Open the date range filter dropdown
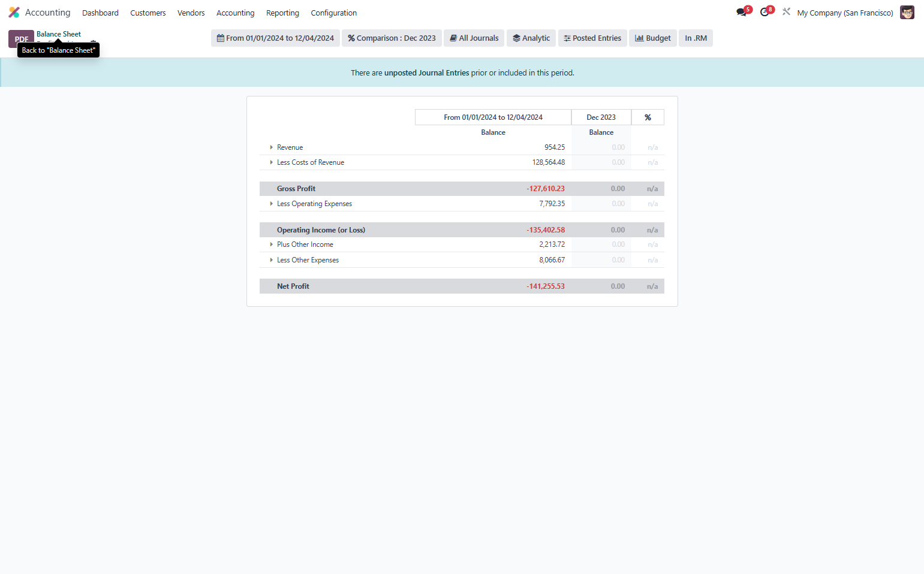Image resolution: width=924 pixels, height=574 pixels. point(275,38)
